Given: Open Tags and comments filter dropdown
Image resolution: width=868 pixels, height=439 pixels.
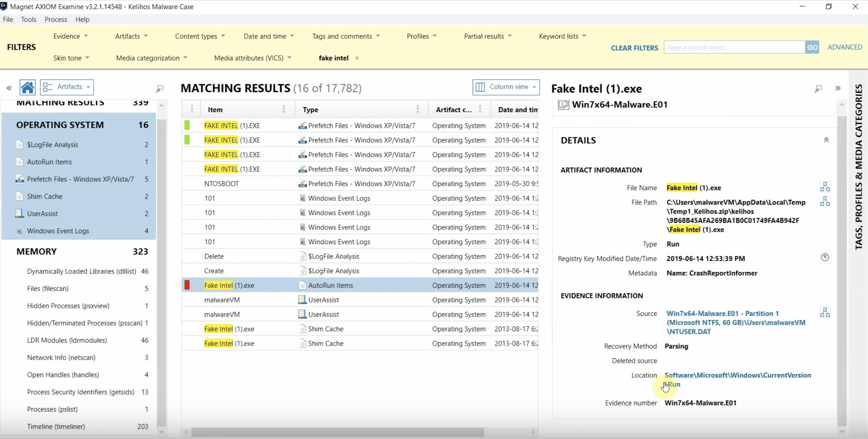Looking at the screenshot, I should (346, 36).
